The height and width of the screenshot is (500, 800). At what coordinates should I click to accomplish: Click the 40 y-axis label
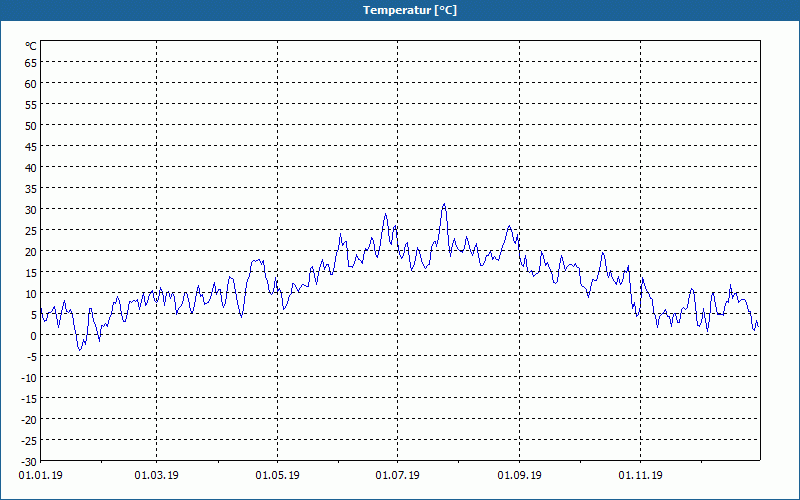31,167
